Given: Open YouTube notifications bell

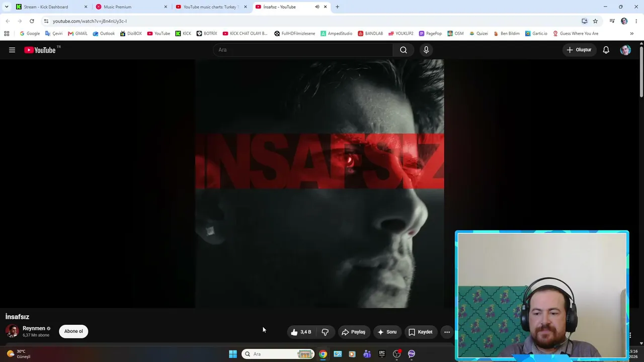Looking at the screenshot, I should (606, 50).
